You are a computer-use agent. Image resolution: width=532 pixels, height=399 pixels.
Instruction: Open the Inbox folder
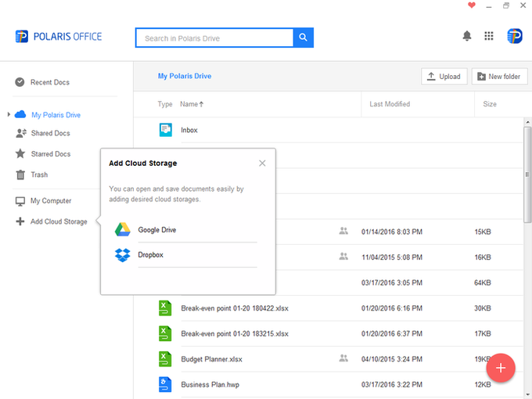189,130
